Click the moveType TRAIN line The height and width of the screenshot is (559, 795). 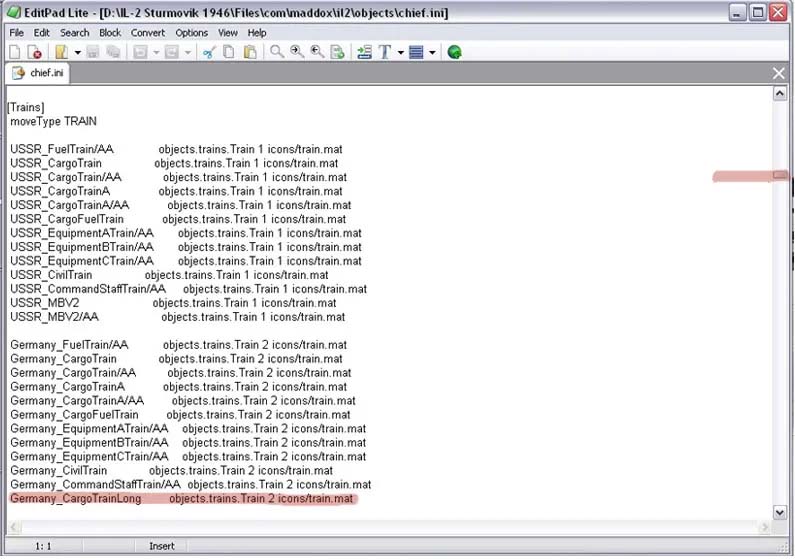[53, 121]
